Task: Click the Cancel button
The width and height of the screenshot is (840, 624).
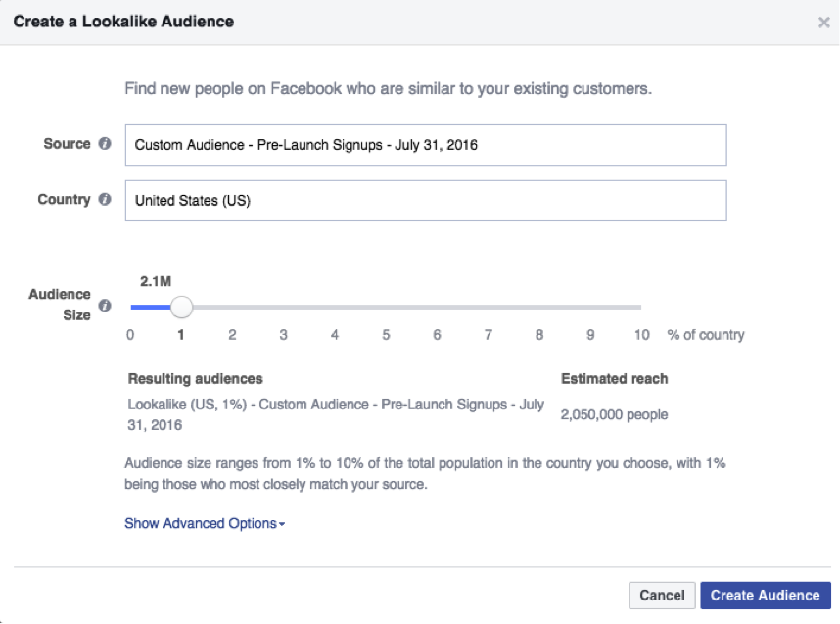Action: (662, 596)
